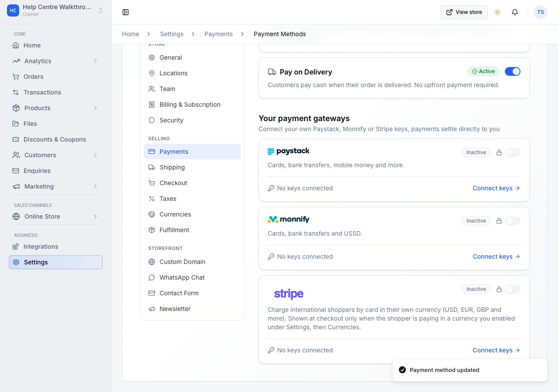Viewport: 558px width, 392px height.
Task: Click the Monnify Inactive badge
Action: tap(476, 221)
